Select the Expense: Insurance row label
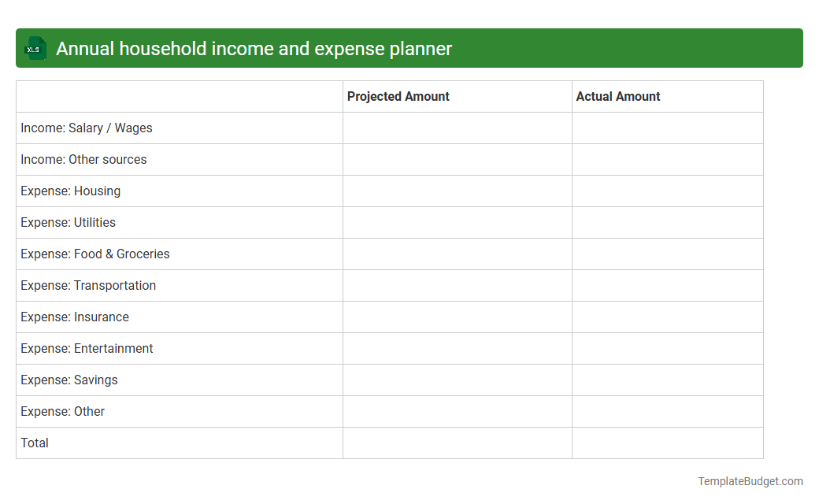Screen dimensions: 819x504 (x=74, y=317)
